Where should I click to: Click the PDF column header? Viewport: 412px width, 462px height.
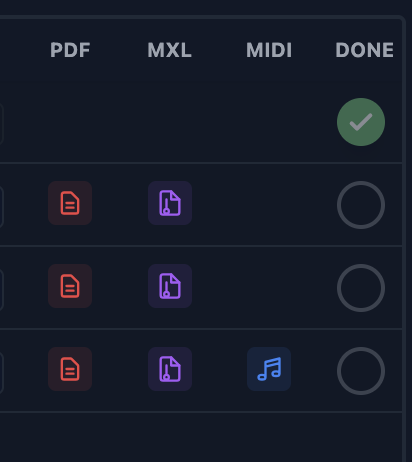pyautogui.click(x=70, y=50)
